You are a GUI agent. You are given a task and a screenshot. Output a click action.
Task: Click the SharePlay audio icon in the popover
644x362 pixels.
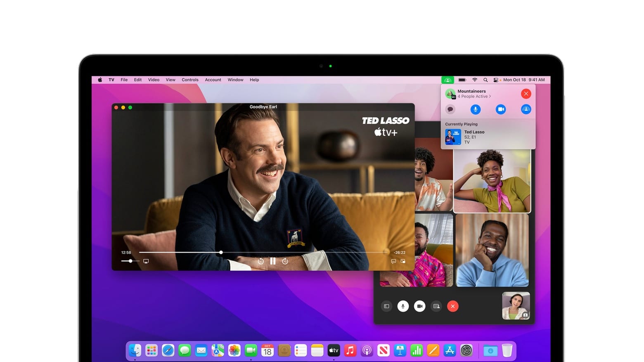(x=526, y=109)
